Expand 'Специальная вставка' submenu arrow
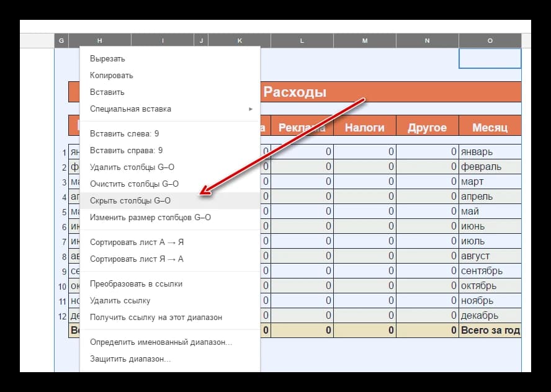 [x=251, y=109]
